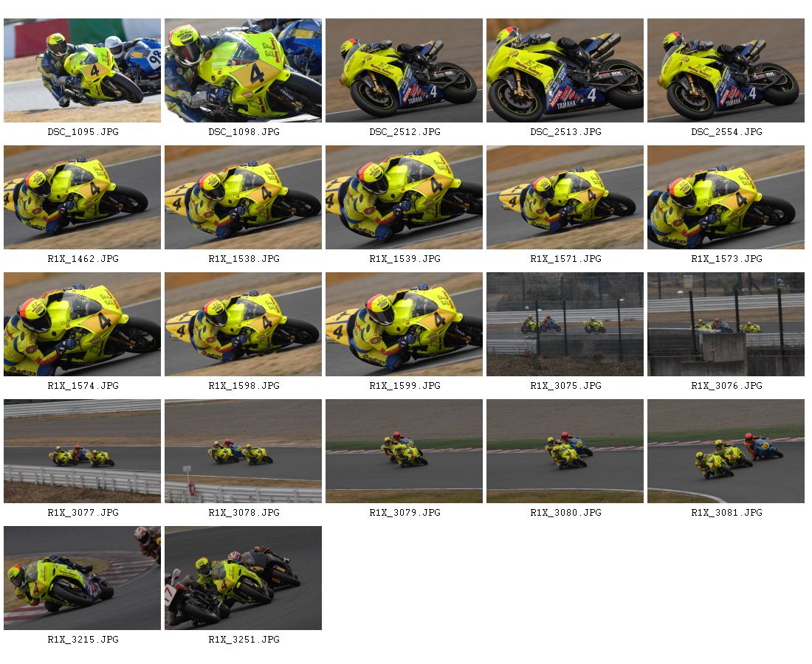
Task: Open the R1X_1571.JPG thumbnail
Action: point(565,197)
